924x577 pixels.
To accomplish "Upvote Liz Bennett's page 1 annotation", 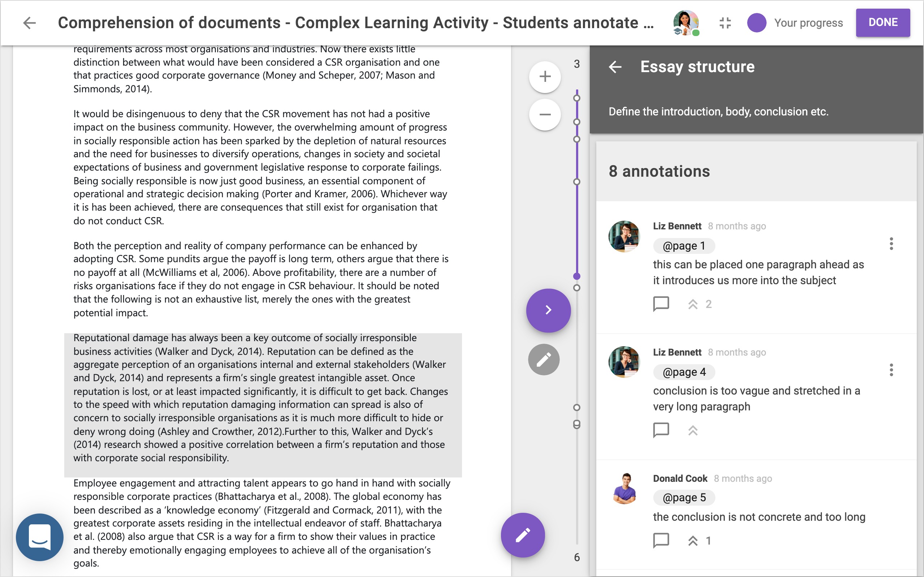I will [x=693, y=304].
